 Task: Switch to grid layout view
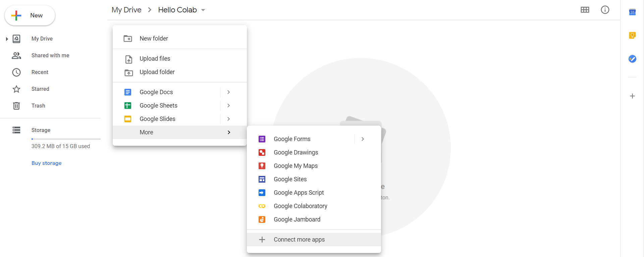[585, 10]
